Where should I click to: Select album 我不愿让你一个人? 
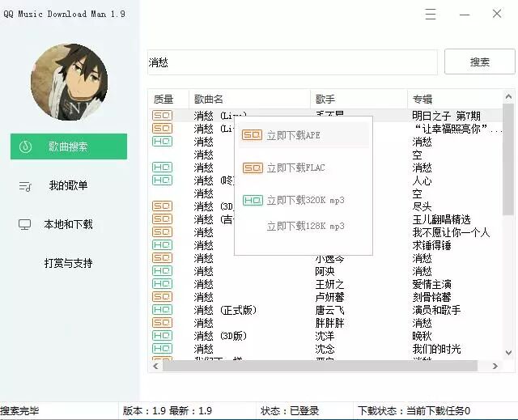click(x=451, y=232)
